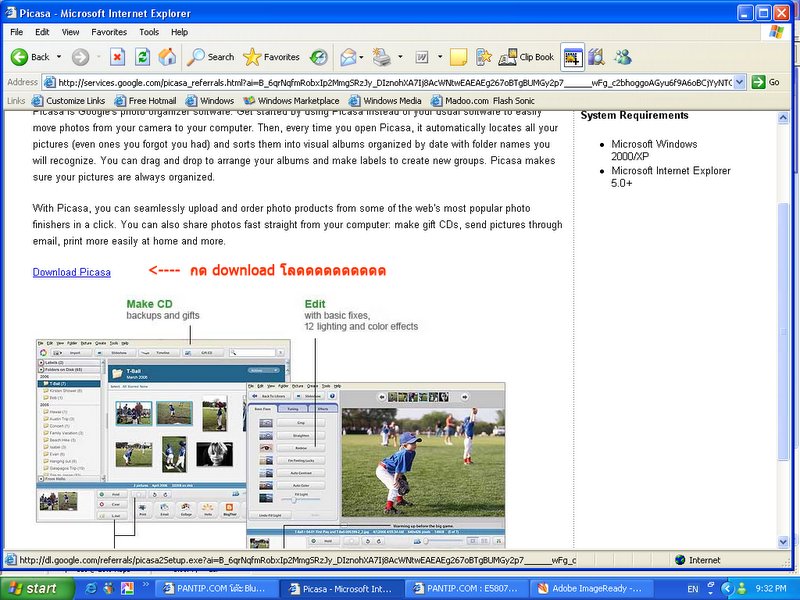Click the Mail envelope icon
This screenshot has height=600, width=800.
[x=348, y=57]
